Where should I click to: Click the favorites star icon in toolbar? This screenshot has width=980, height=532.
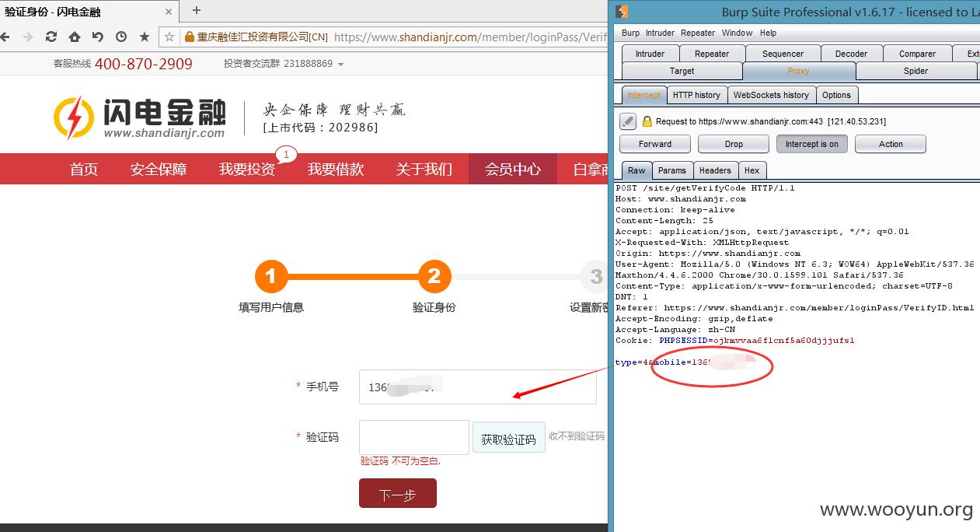pos(145,37)
